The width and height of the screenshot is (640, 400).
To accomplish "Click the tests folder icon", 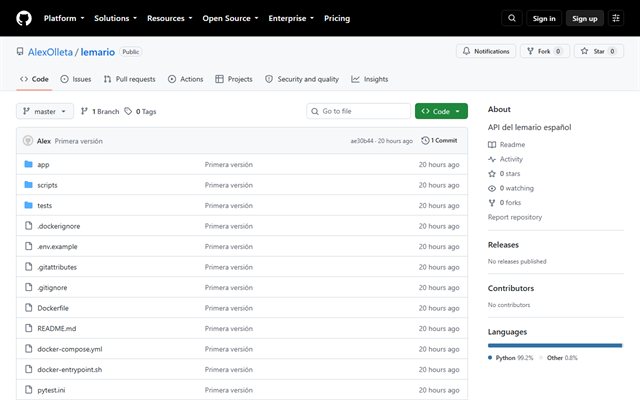I will [28, 205].
